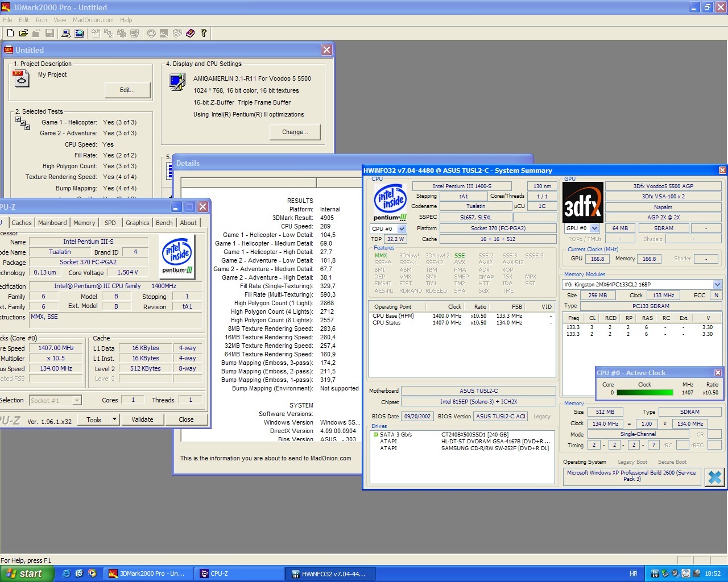Screen dimensions: 728x582
Task: Click the result browser magnifier toolbar icon
Action: [x=79, y=34]
